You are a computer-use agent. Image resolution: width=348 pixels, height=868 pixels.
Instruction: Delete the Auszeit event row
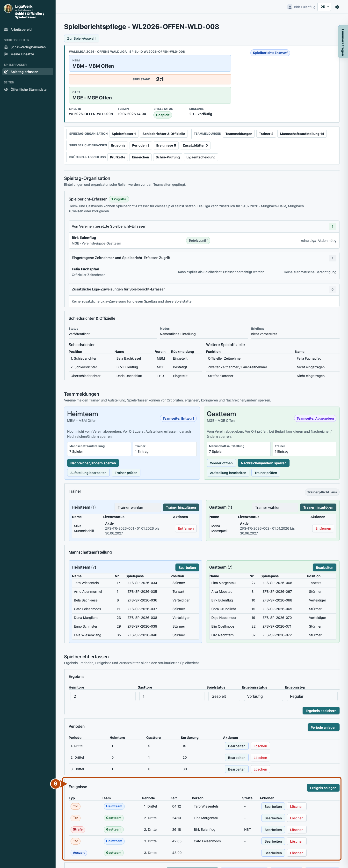(x=297, y=853)
